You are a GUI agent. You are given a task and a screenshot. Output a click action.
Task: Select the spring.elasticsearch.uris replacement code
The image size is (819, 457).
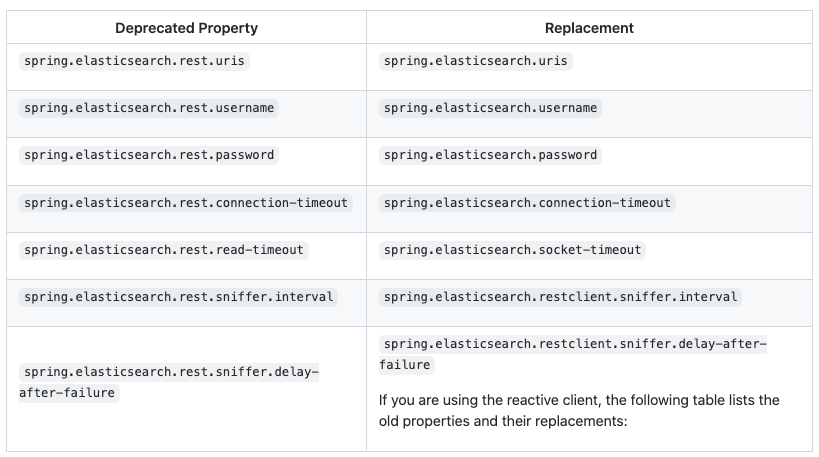coord(475,61)
